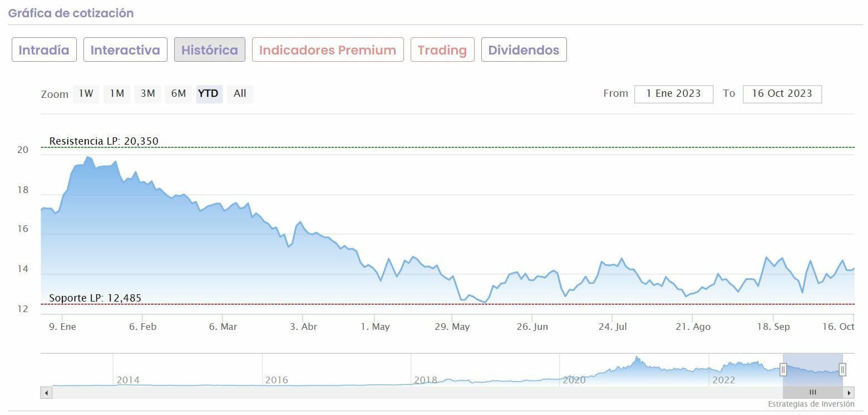Image resolution: width=868 pixels, height=415 pixels.
Task: Toggle the YTD zoom range
Action: (x=209, y=93)
